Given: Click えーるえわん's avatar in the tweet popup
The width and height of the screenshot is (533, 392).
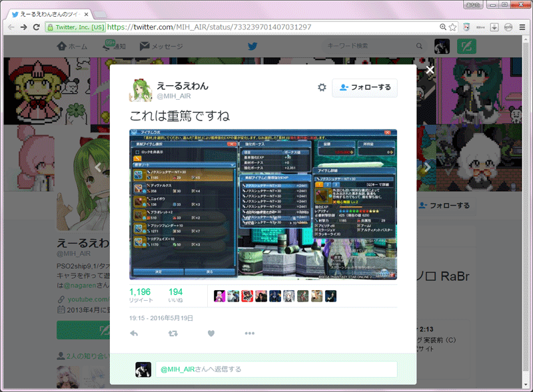Looking at the screenshot, I should click(141, 91).
